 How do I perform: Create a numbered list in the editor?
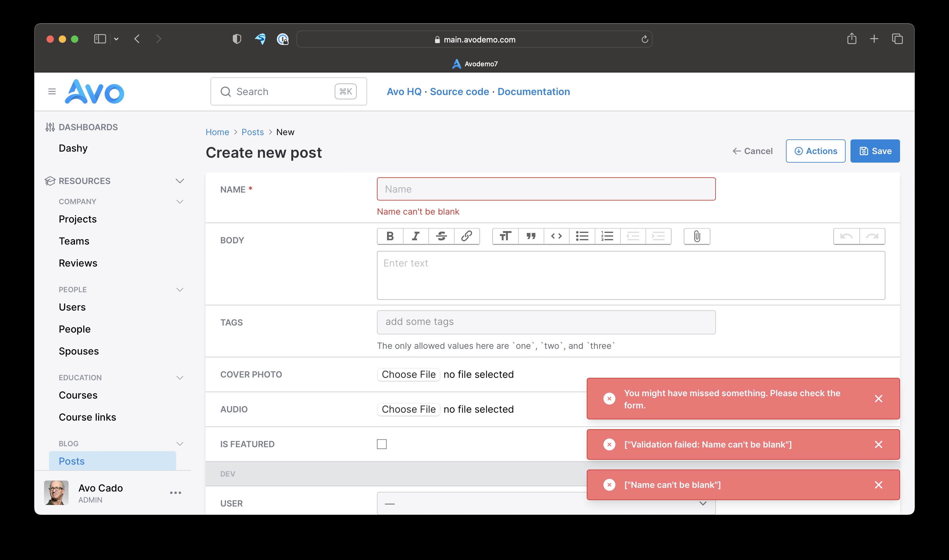pos(607,236)
